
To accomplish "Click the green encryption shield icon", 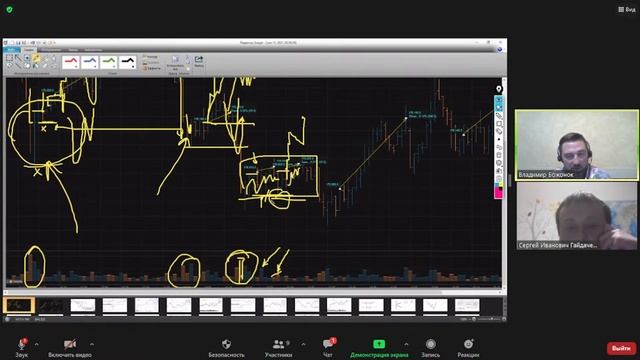I will click(9, 9).
